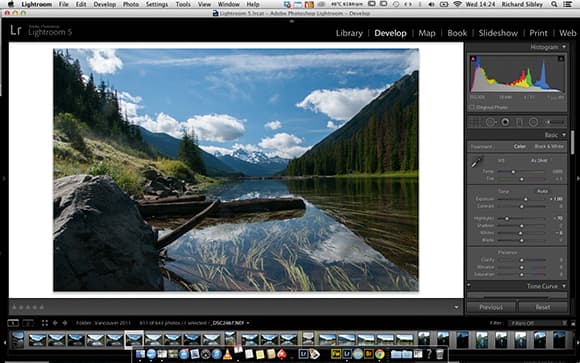The width and height of the screenshot is (580, 363).
Task: Adjust the Highlights slider handle
Action: tap(507, 219)
